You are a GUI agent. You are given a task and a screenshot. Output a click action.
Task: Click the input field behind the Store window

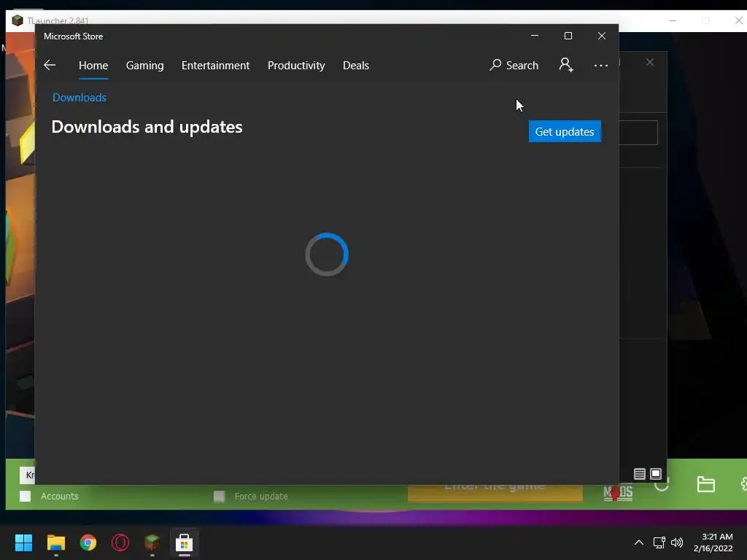pyautogui.click(x=638, y=133)
